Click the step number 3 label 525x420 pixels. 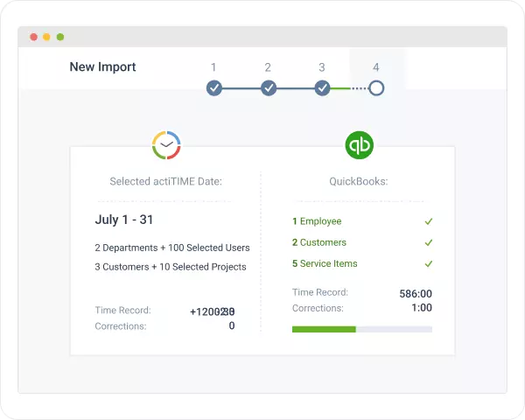(322, 67)
